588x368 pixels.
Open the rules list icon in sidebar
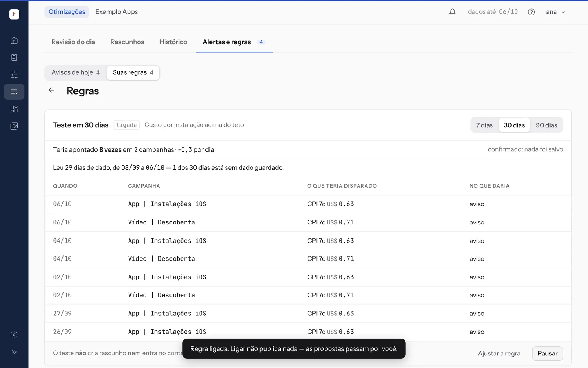coord(14,92)
